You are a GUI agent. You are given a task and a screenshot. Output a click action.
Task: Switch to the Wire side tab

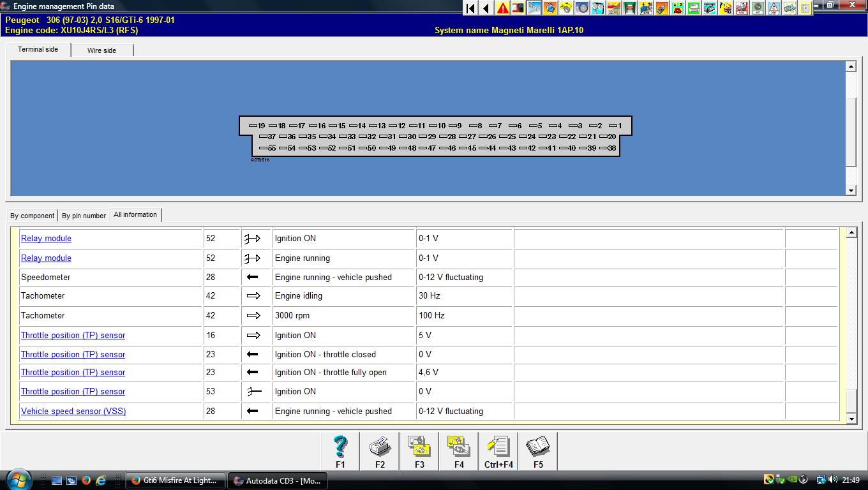click(101, 50)
